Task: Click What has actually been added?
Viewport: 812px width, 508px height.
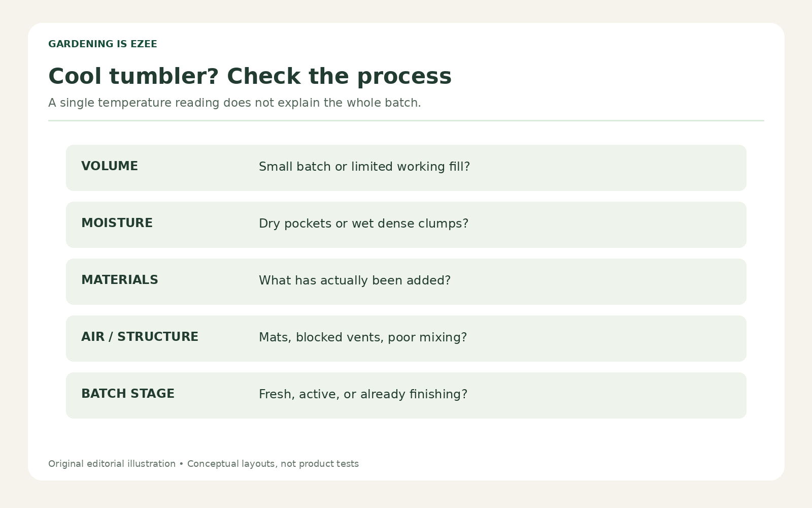Action: pyautogui.click(x=355, y=280)
